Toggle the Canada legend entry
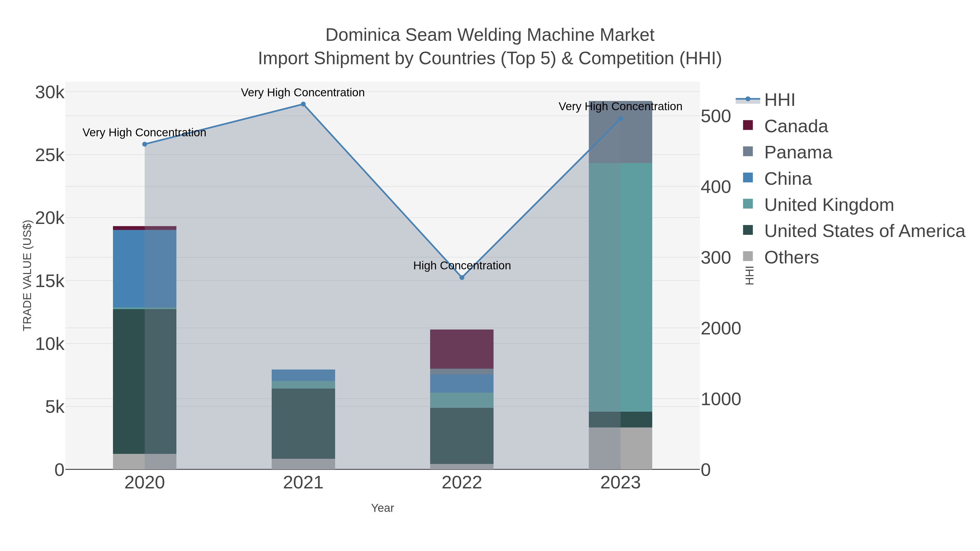 pyautogui.click(x=785, y=126)
